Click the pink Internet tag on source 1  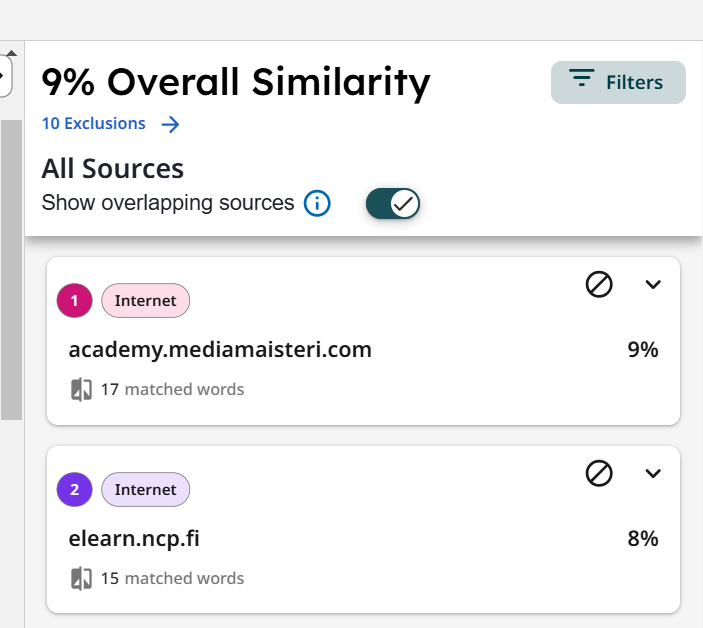point(146,300)
